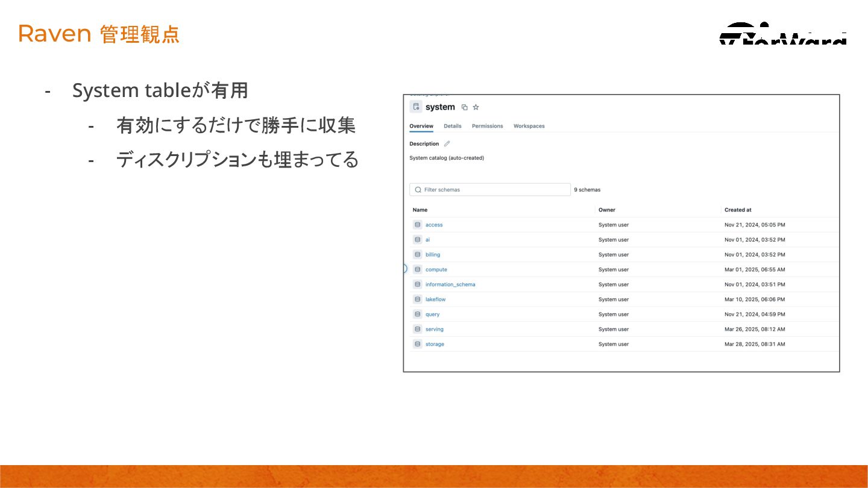Switch to the Overview tab

click(x=421, y=126)
